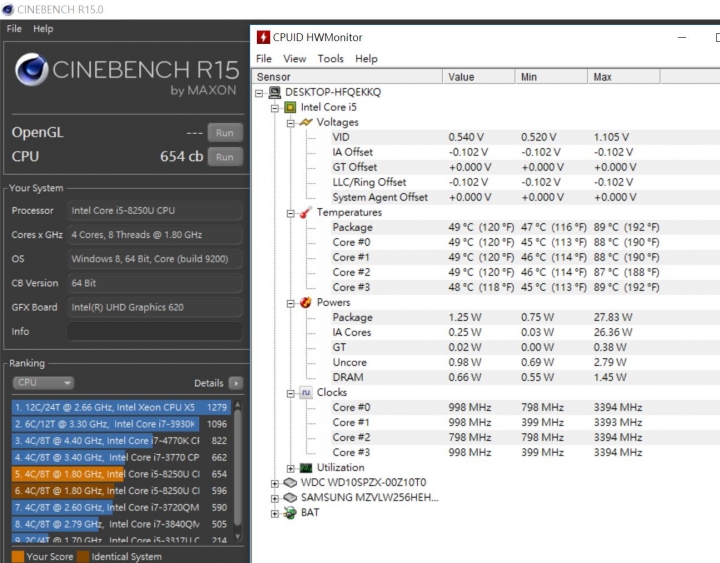Expand the WDC WD10SPZX drive node
Viewport: 720px width, 563px height.
pos(275,484)
